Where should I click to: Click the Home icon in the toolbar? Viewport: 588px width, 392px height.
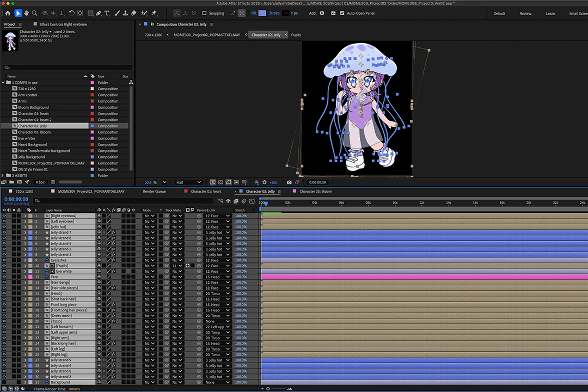coord(8,13)
